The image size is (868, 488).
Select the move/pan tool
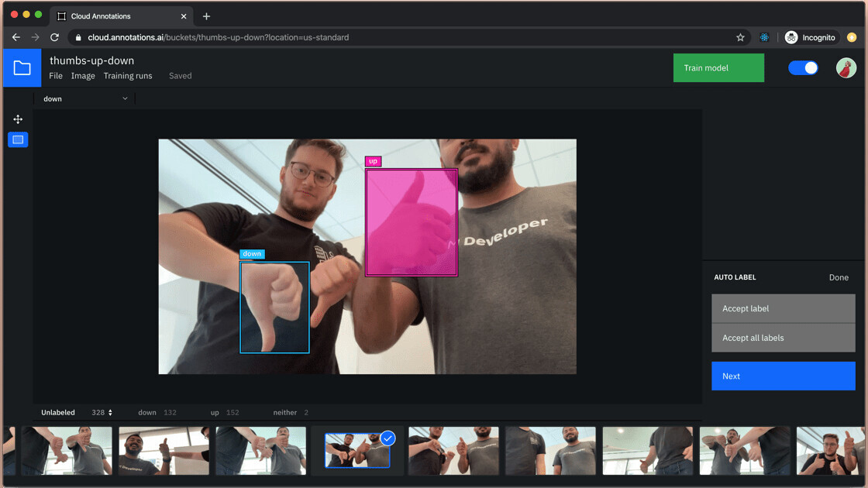coord(18,119)
